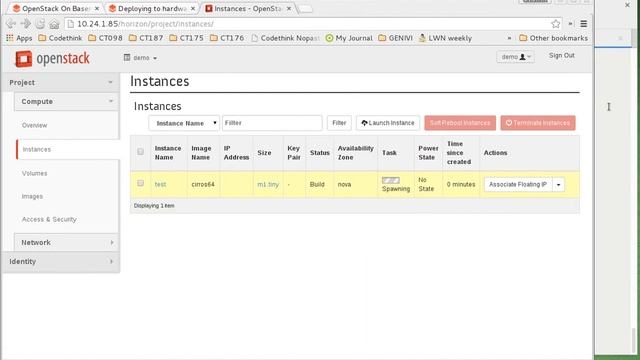Reload the page with refresh icon
This screenshot has width=640, height=360.
(x=40, y=24)
